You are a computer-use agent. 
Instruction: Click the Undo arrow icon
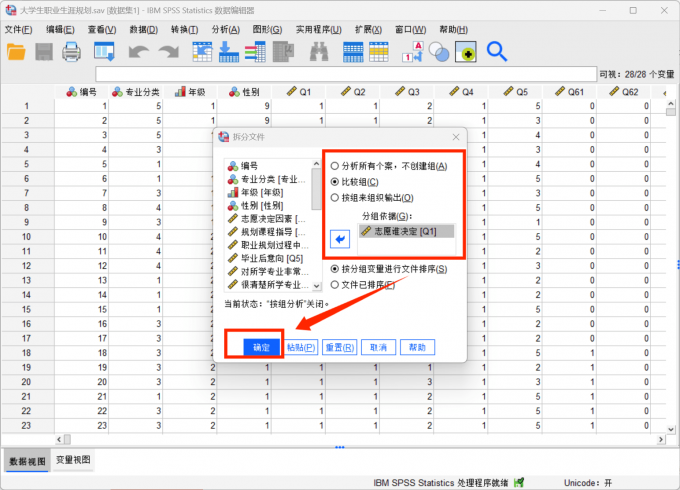pos(138,52)
